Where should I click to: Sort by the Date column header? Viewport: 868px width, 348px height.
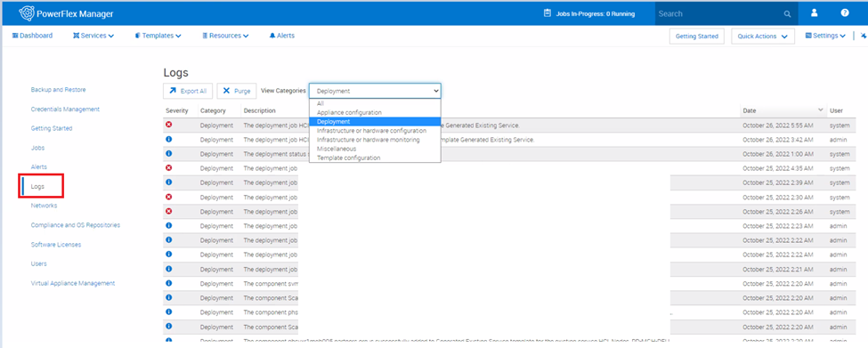[783, 110]
